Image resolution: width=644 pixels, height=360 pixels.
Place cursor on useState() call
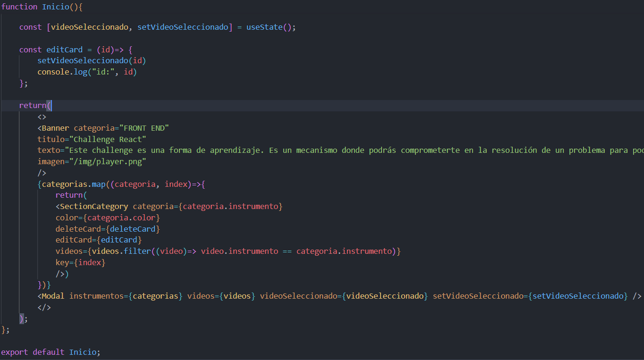click(269, 27)
